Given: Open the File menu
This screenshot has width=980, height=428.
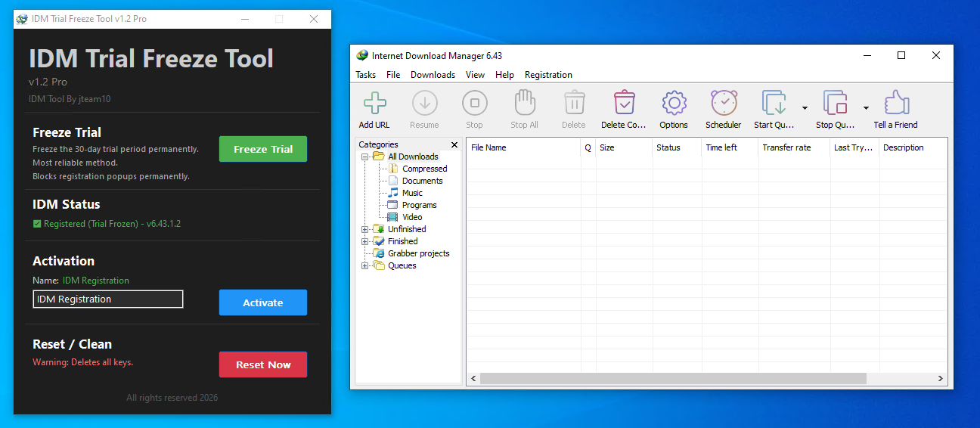Looking at the screenshot, I should [393, 75].
